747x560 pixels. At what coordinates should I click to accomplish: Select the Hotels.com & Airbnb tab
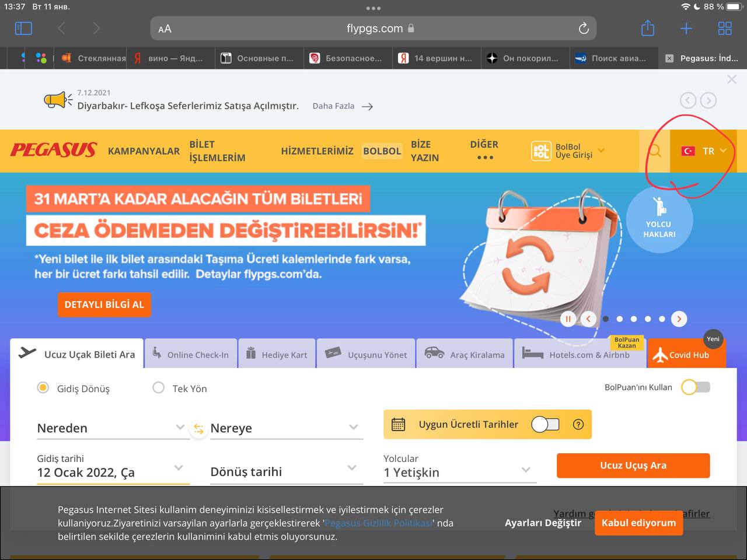580,354
